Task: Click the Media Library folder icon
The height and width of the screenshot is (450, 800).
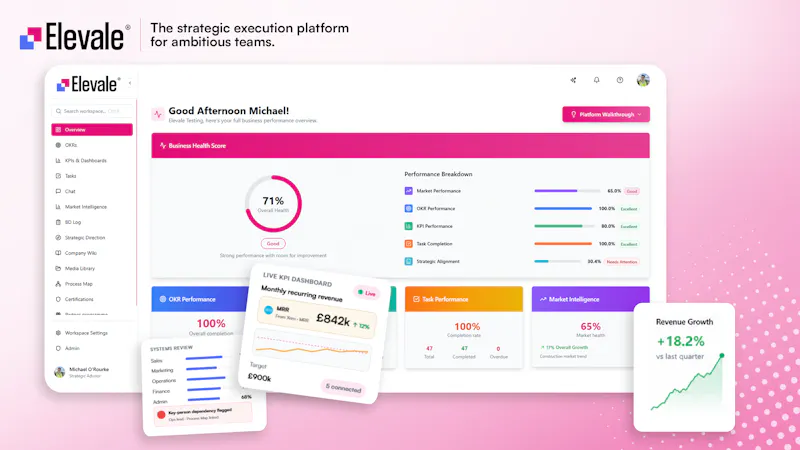Action: [x=58, y=268]
